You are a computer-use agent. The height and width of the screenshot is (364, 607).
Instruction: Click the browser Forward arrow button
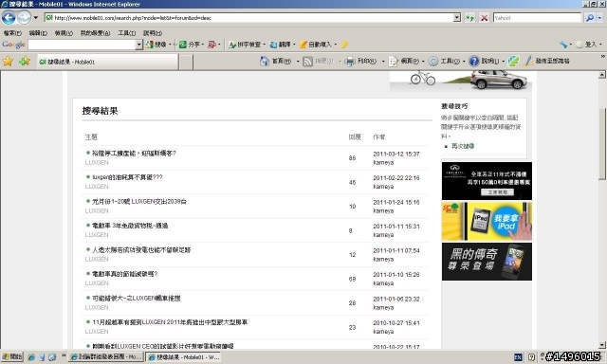pos(24,18)
